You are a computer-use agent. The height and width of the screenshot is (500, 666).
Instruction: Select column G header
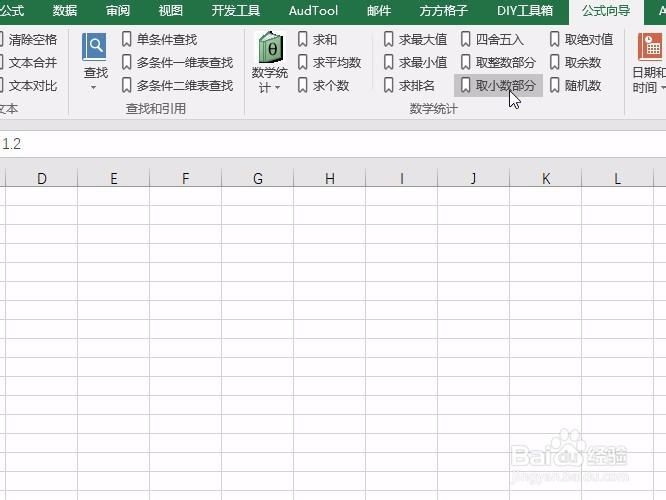[257, 178]
